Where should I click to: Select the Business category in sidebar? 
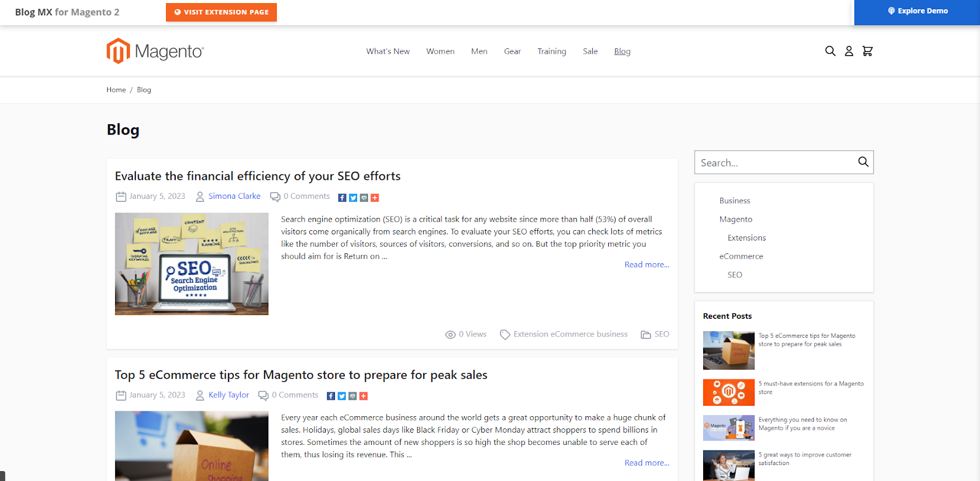point(734,201)
